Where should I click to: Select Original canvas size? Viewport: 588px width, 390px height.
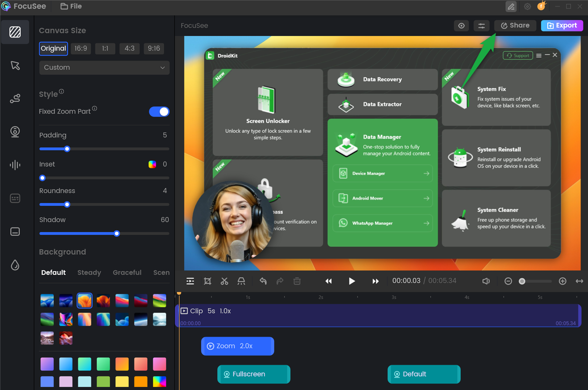(54, 48)
